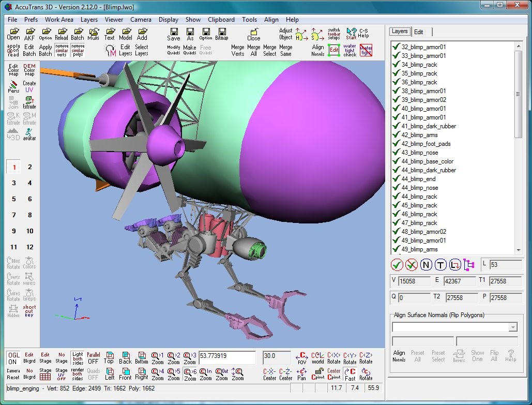The image size is (532, 405).
Task: Open the Clipboard menu
Action: [x=221, y=20]
